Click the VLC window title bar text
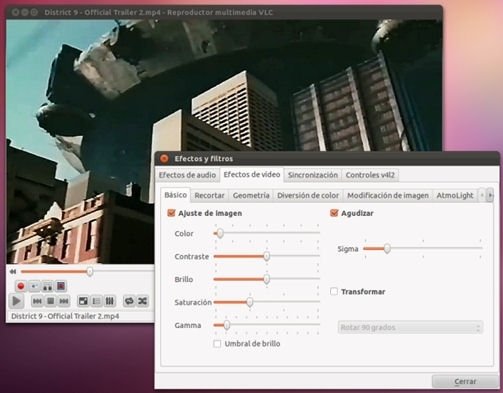Image resolution: width=503 pixels, height=393 pixels. tap(158, 13)
